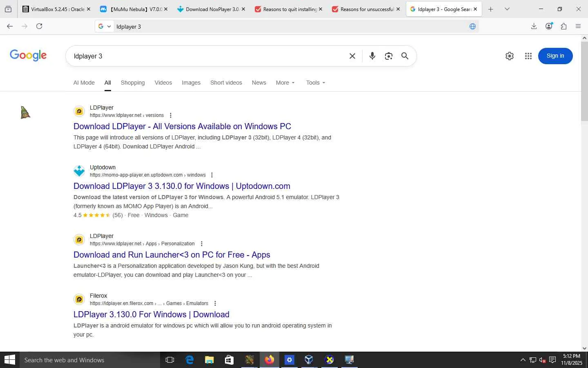Show hidden system tray icons
This screenshot has width=588, height=368.
tap(523, 360)
